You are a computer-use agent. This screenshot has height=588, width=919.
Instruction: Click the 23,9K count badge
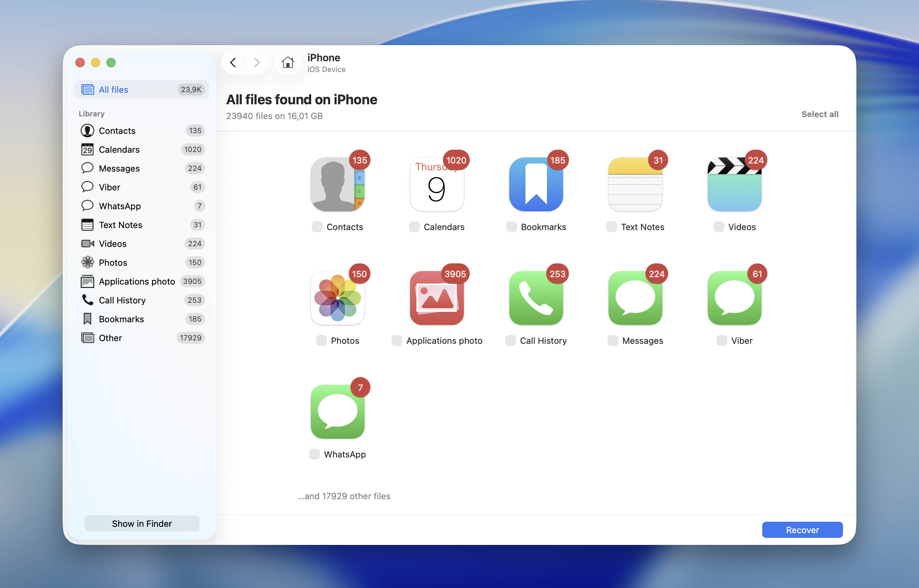(x=191, y=90)
